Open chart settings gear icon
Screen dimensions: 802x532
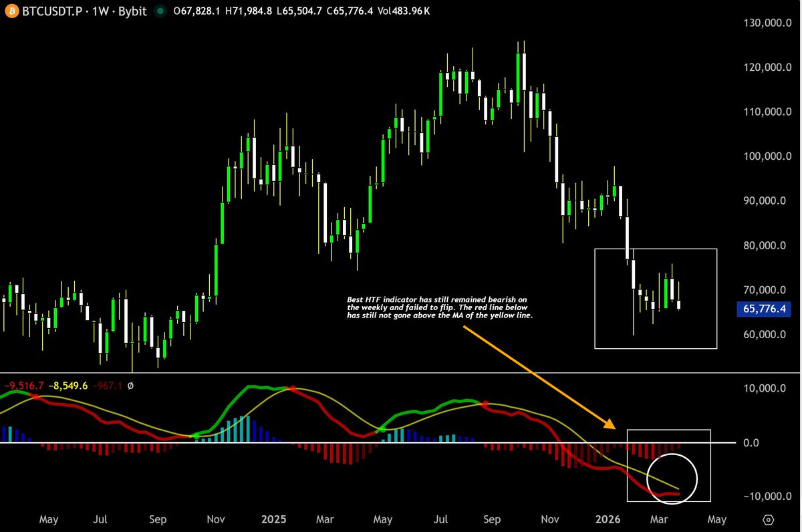[768, 519]
